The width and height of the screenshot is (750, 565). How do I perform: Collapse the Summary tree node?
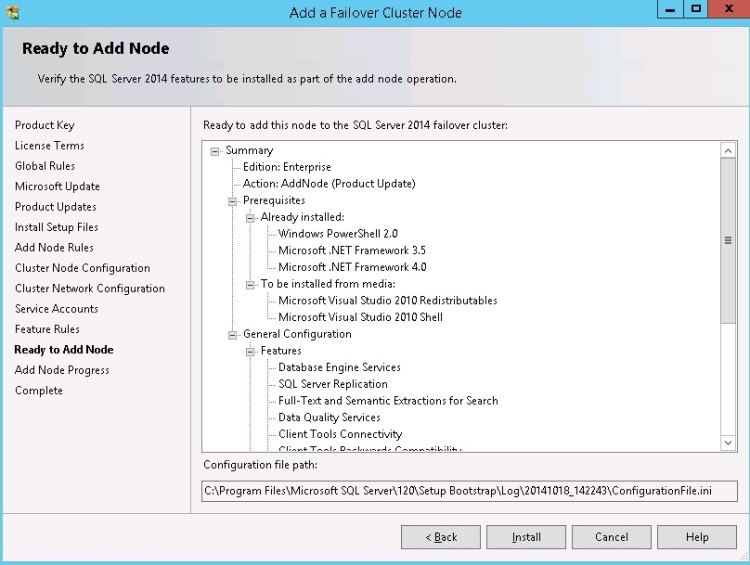point(215,151)
